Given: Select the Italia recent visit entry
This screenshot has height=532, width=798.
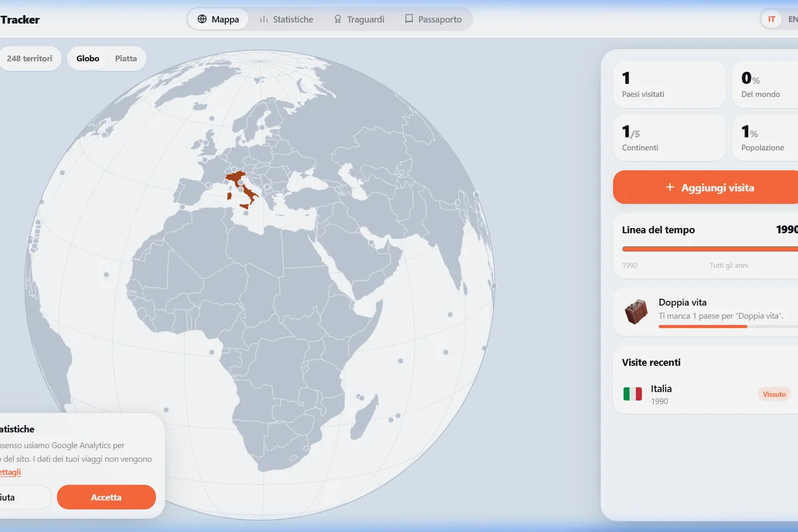Looking at the screenshot, I should [x=706, y=394].
